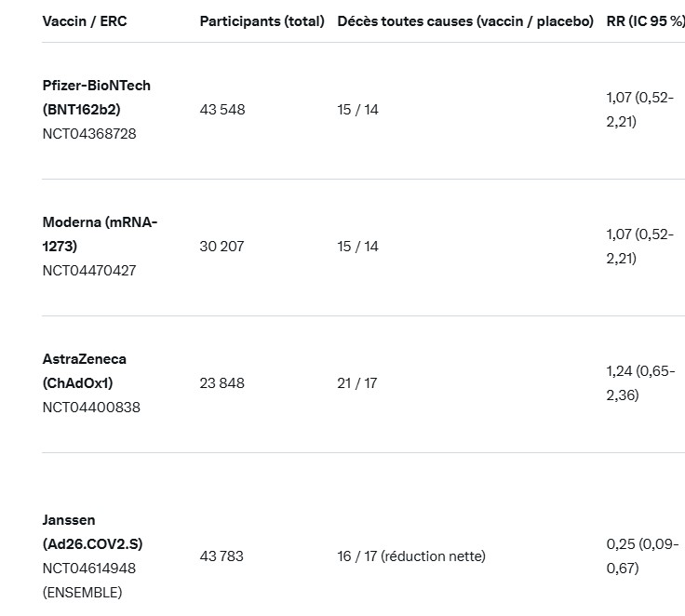Click the '21 / 17' deaths value

tap(357, 382)
